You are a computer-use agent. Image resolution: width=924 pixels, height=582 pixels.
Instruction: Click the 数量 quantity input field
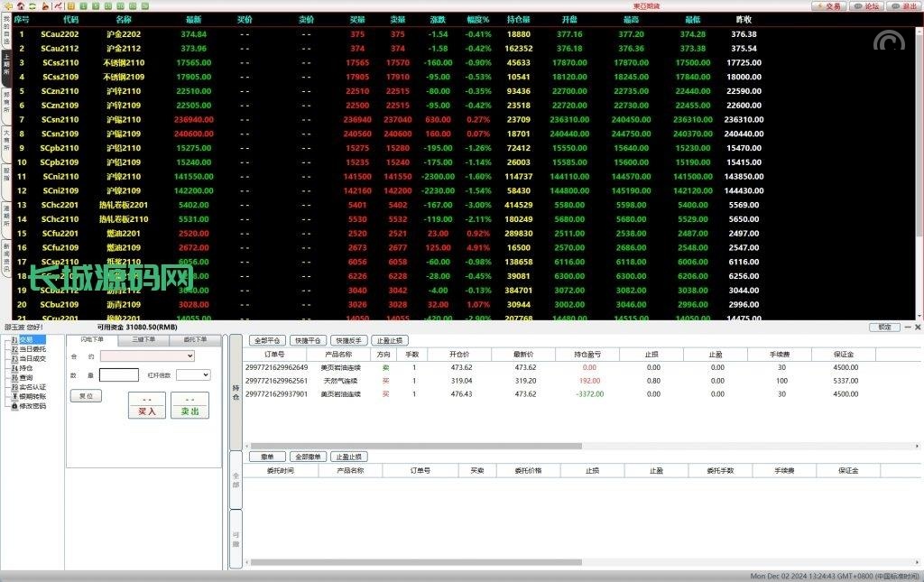(x=119, y=374)
